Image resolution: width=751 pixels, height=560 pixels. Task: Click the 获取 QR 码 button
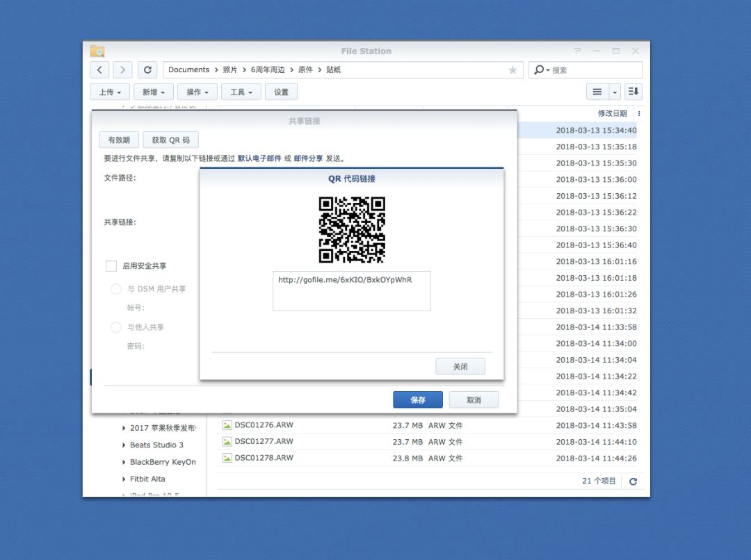point(170,140)
